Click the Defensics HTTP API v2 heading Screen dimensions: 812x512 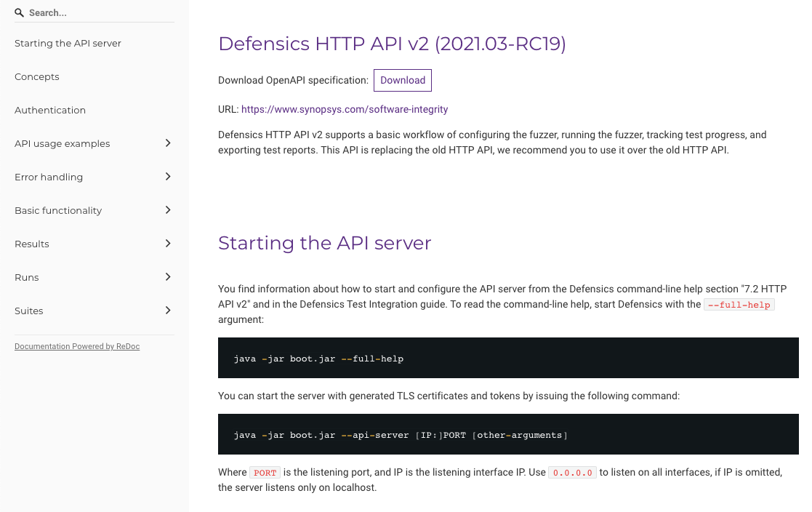pos(392,44)
